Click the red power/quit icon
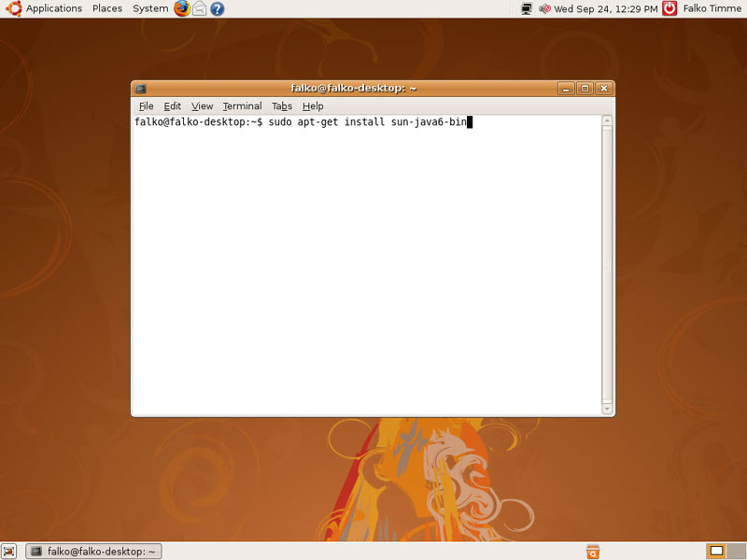The height and width of the screenshot is (560, 747). [669, 8]
